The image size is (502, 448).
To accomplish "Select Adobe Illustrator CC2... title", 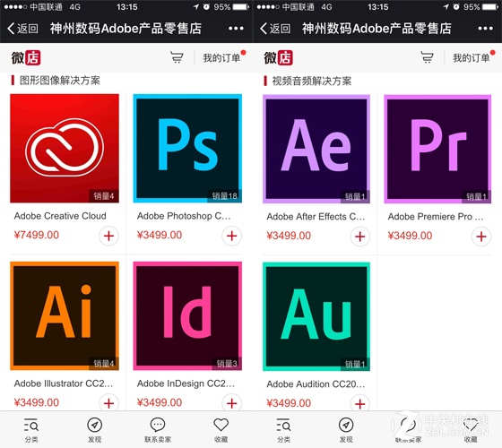I will point(64,383).
